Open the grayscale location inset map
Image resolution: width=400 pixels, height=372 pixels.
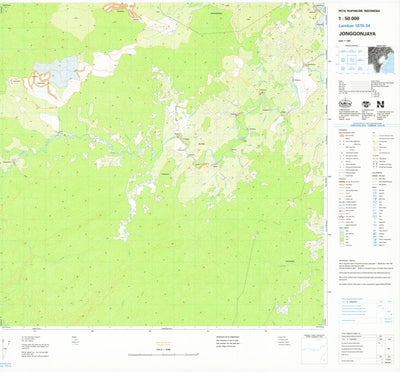381,60
